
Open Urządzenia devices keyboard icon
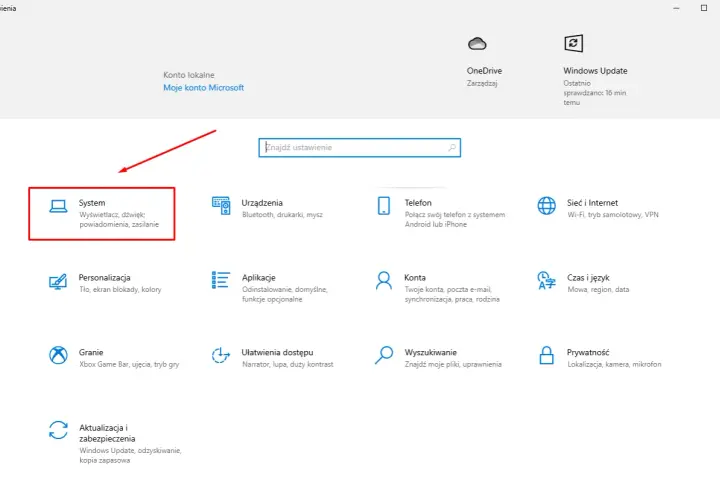tap(221, 206)
